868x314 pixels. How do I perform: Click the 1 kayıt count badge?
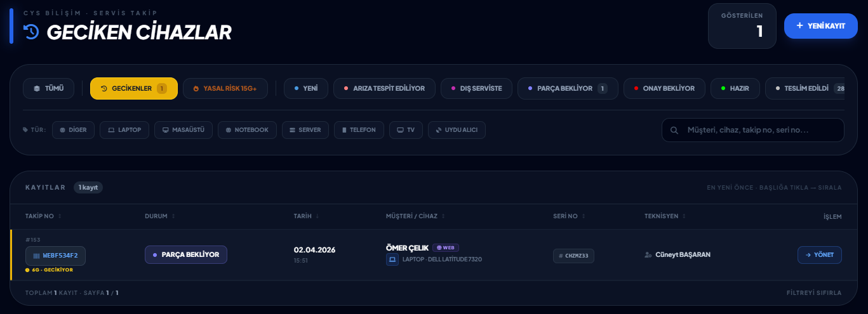88,188
